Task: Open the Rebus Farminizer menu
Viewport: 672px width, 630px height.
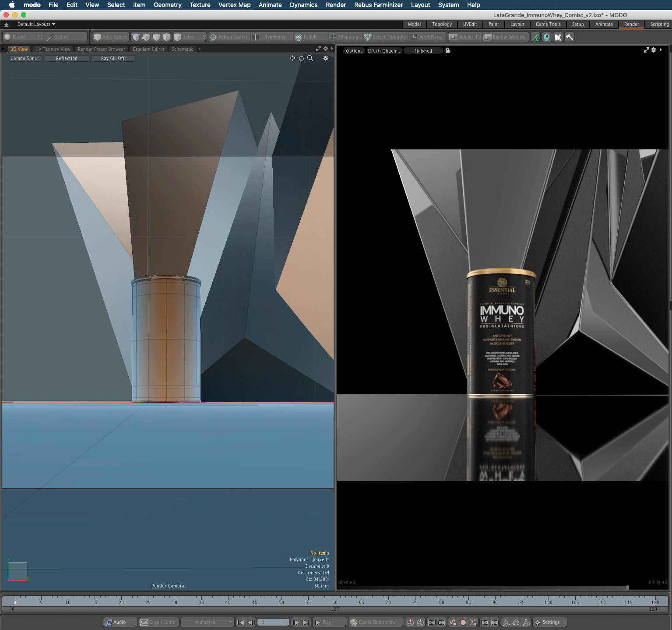Action: coord(378,5)
